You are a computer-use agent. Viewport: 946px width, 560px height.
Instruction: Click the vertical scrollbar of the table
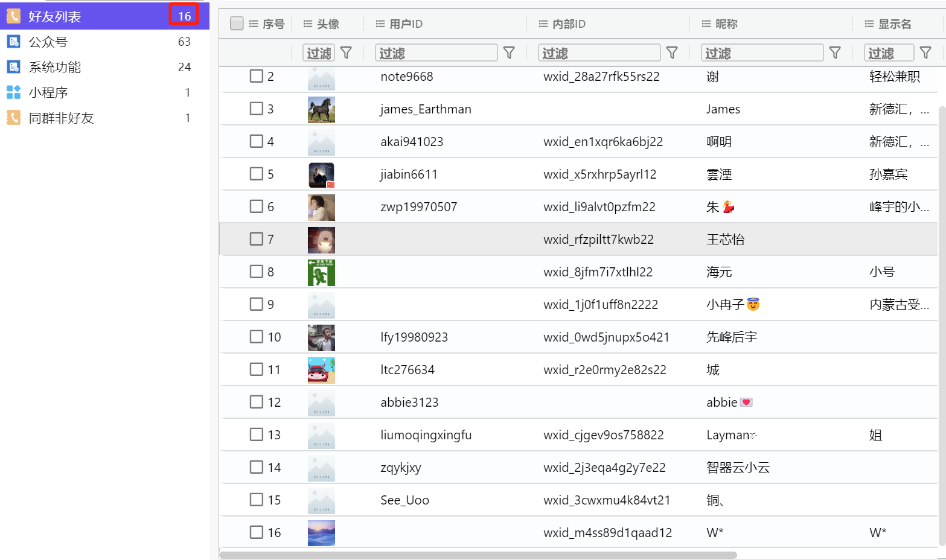942,326
